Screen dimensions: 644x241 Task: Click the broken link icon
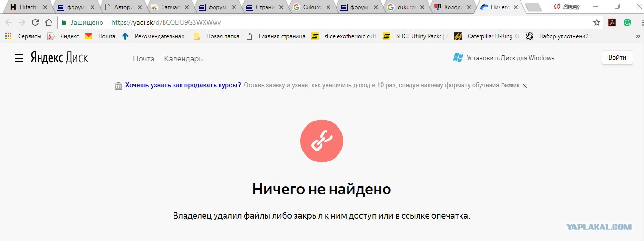click(x=321, y=141)
